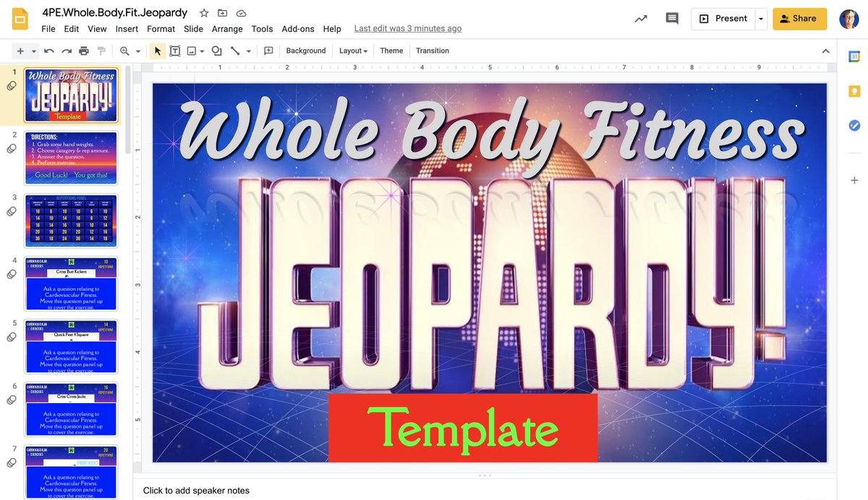868x500 pixels.
Task: Open the Add-ons menu
Action: coord(298,29)
